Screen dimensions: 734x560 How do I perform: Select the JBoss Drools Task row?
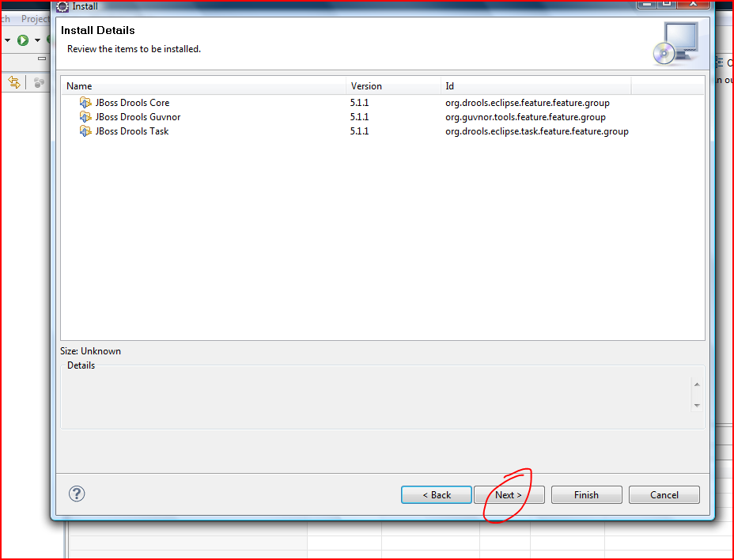coord(383,131)
